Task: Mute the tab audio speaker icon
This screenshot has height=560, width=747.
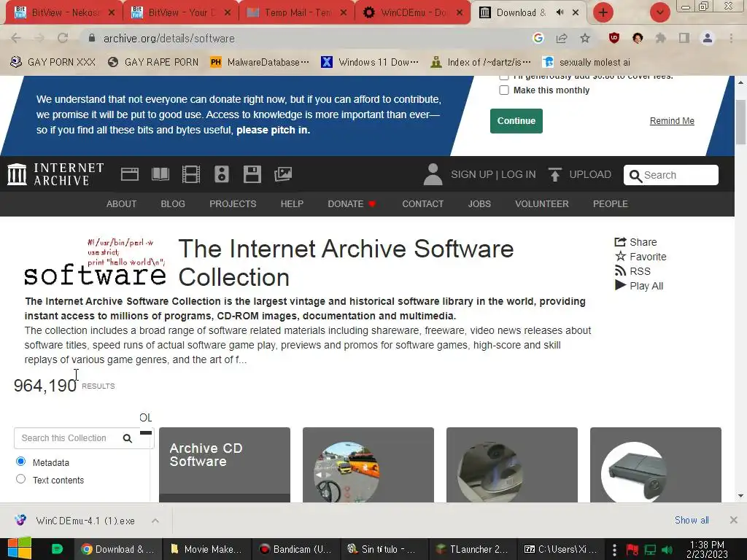Action: pyautogui.click(x=560, y=12)
